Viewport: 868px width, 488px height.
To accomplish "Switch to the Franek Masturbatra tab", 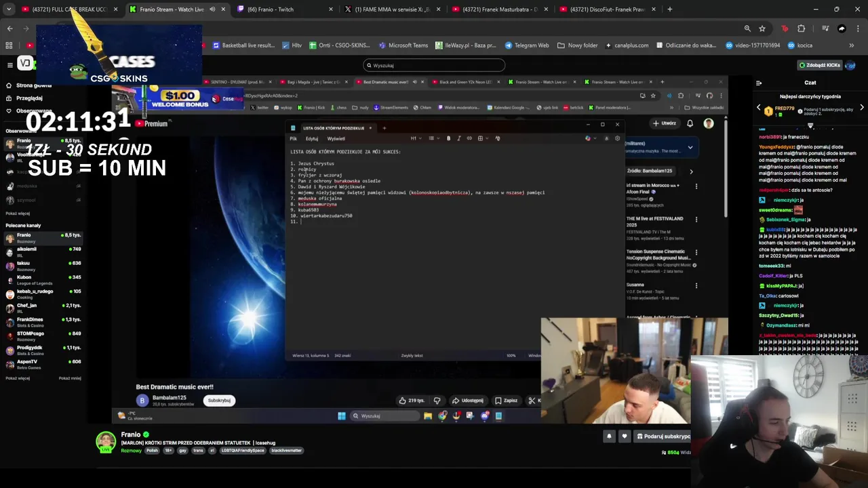I will click(x=500, y=9).
